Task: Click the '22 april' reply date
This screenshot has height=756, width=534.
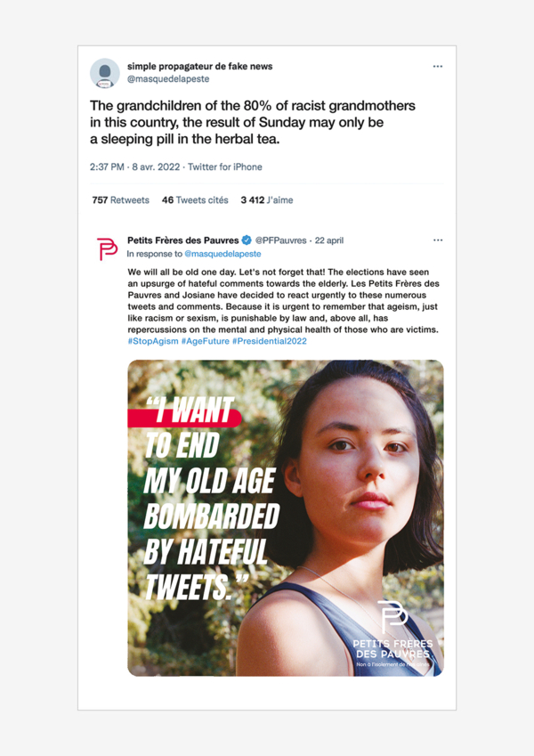Action: [x=329, y=240]
